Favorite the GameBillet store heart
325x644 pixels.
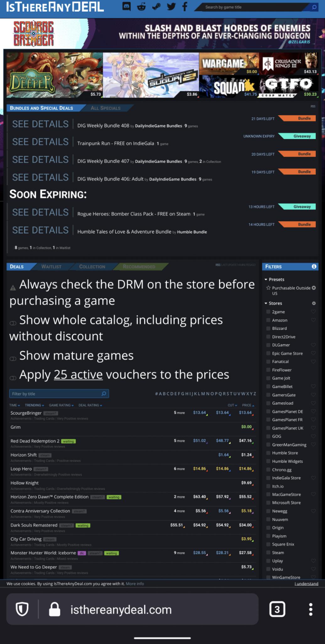[313, 386]
